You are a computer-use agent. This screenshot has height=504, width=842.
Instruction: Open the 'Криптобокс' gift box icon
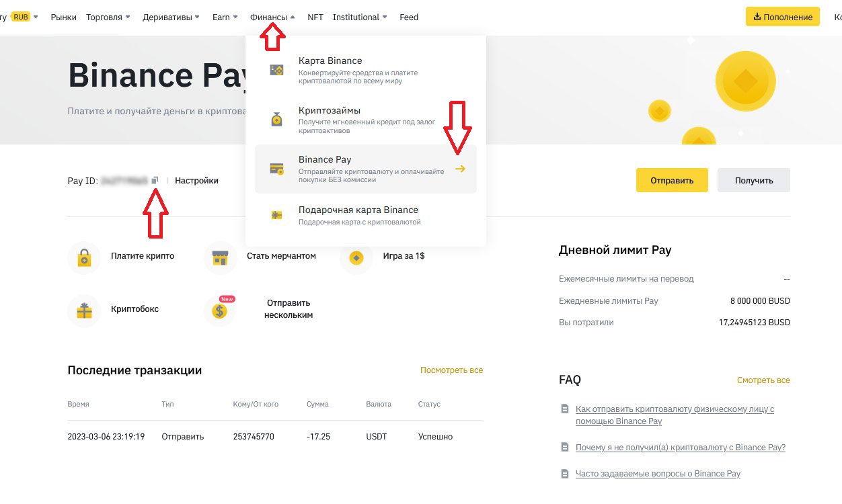pyautogui.click(x=84, y=310)
